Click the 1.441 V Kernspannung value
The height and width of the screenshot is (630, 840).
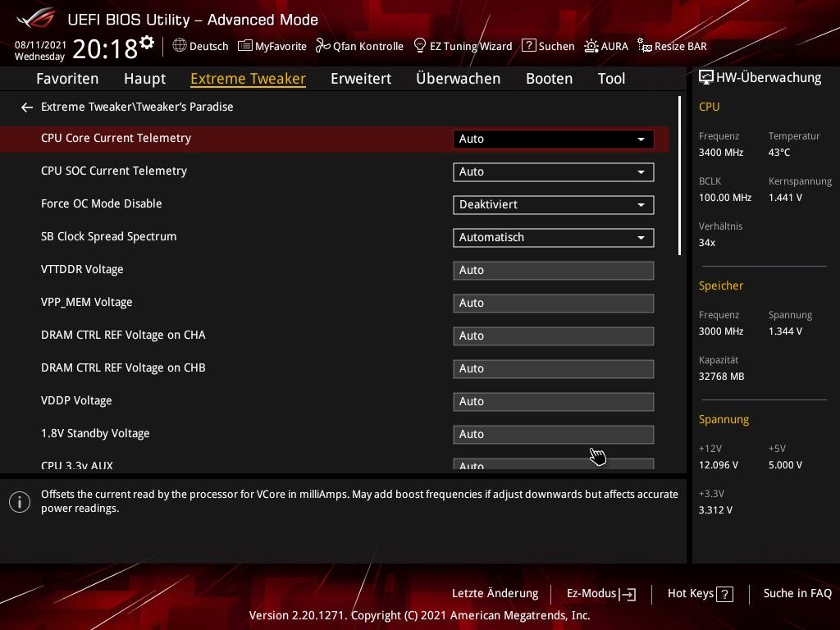click(785, 198)
